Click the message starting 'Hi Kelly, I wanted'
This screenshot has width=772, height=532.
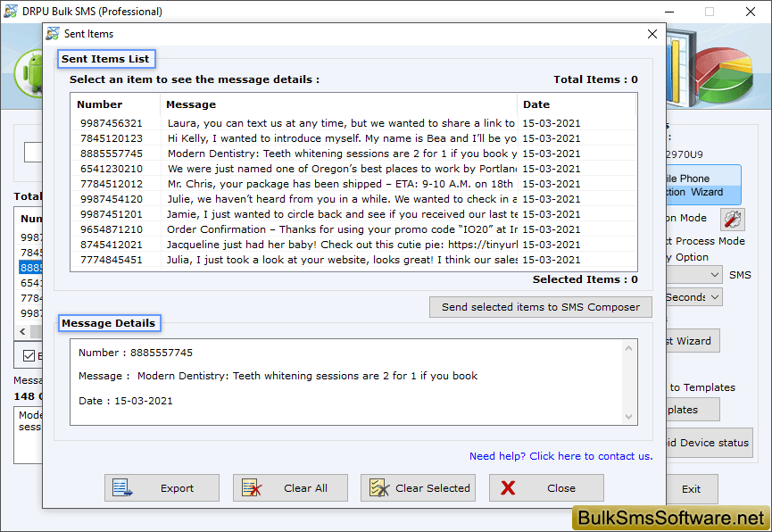click(341, 138)
